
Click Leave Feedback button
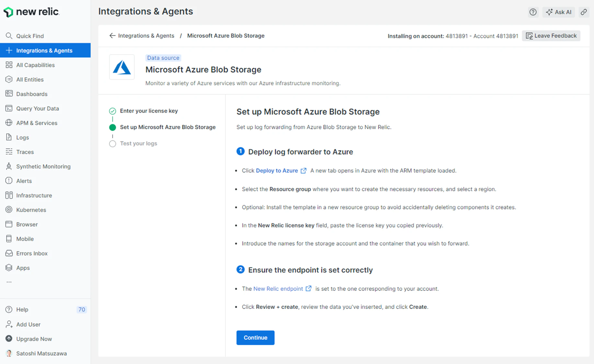[551, 36]
